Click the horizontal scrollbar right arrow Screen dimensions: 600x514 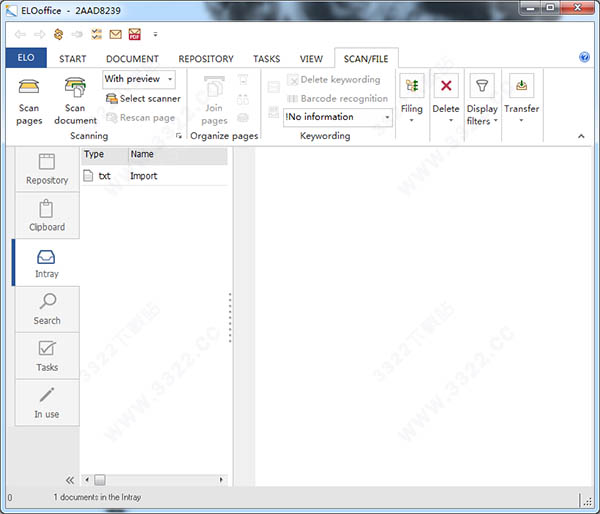pyautogui.click(x=222, y=480)
